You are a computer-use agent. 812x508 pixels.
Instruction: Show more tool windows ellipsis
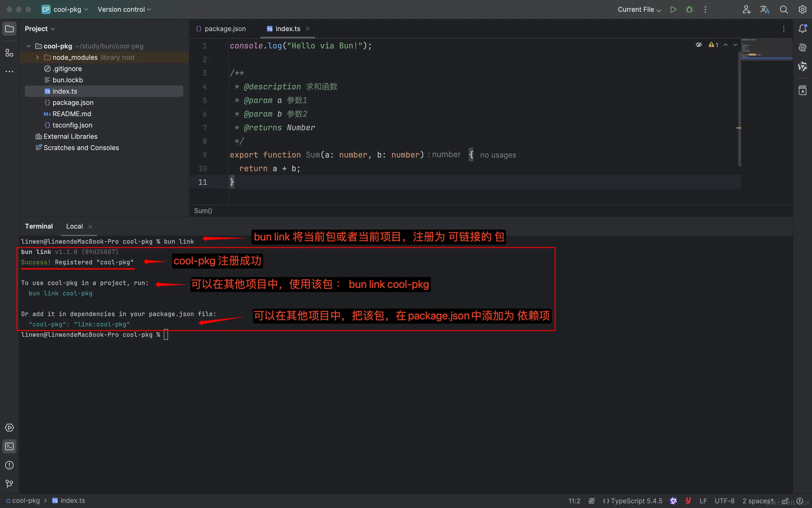pos(9,71)
